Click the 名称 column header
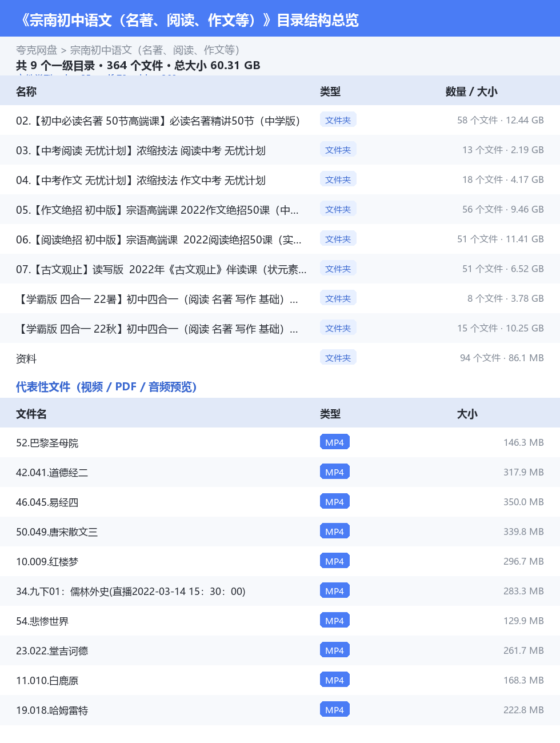 coord(26,91)
